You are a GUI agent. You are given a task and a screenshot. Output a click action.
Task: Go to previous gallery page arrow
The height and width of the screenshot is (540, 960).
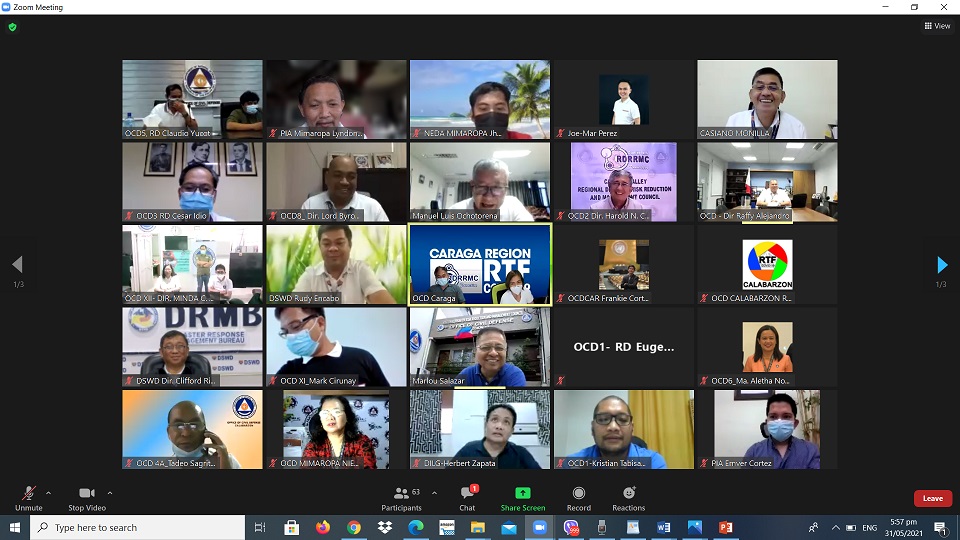coord(17,265)
